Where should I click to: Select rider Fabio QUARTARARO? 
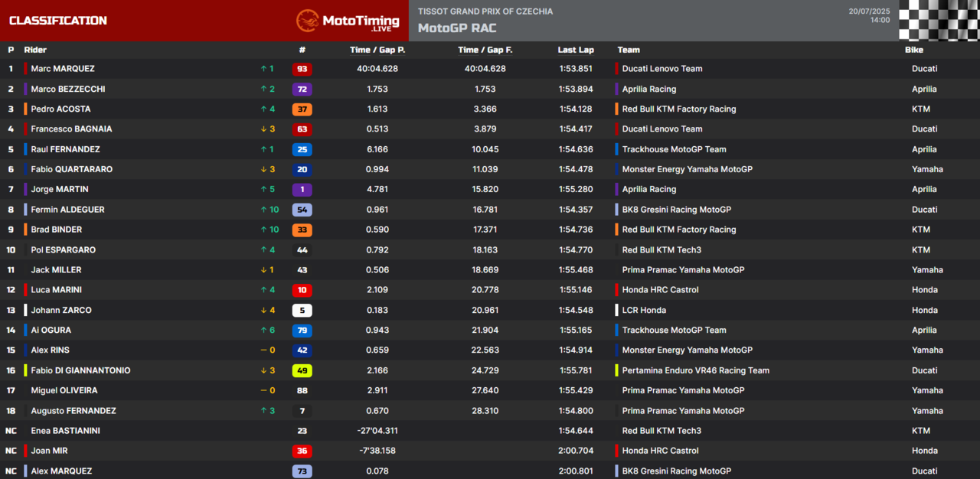[71, 169]
